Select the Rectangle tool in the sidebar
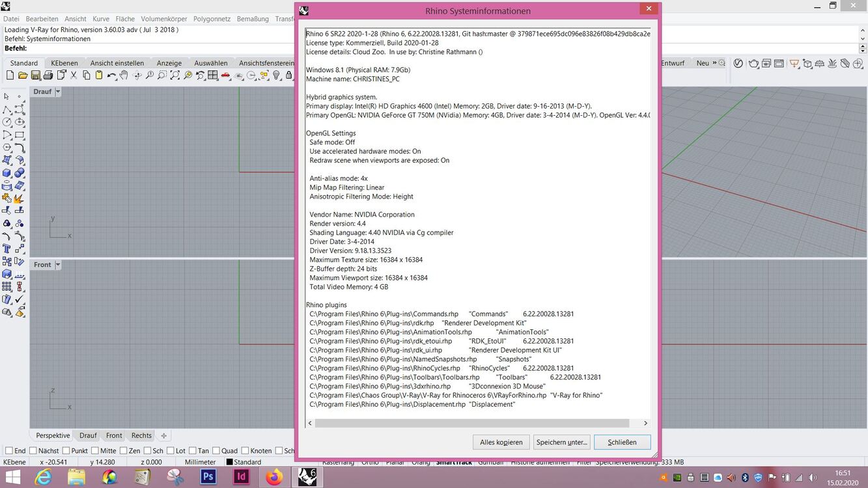 [x=20, y=135]
